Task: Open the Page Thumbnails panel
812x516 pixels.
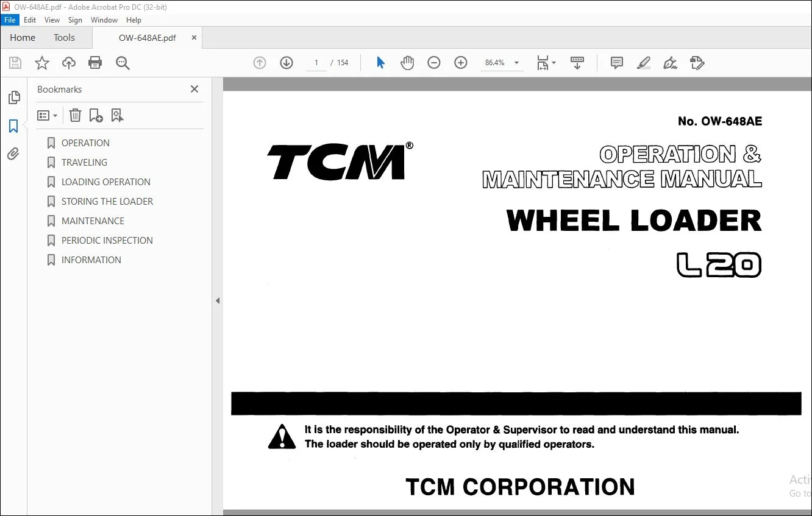Action: click(x=13, y=97)
